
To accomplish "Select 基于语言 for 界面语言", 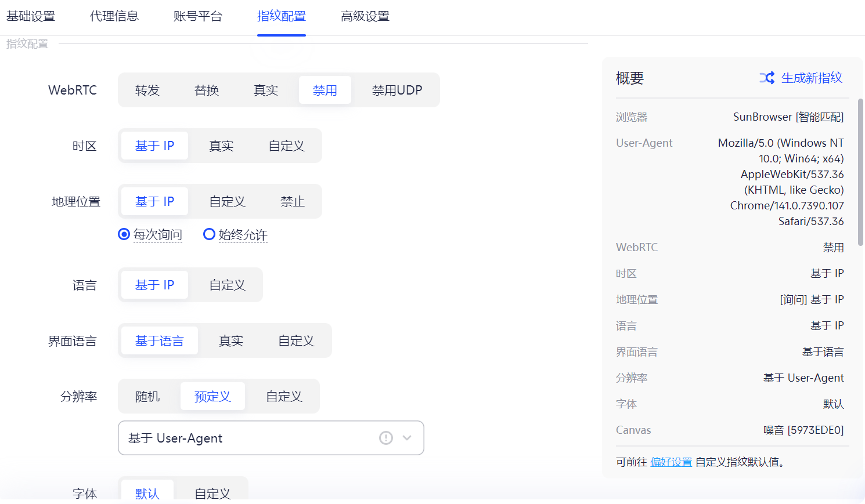I will click(x=159, y=340).
